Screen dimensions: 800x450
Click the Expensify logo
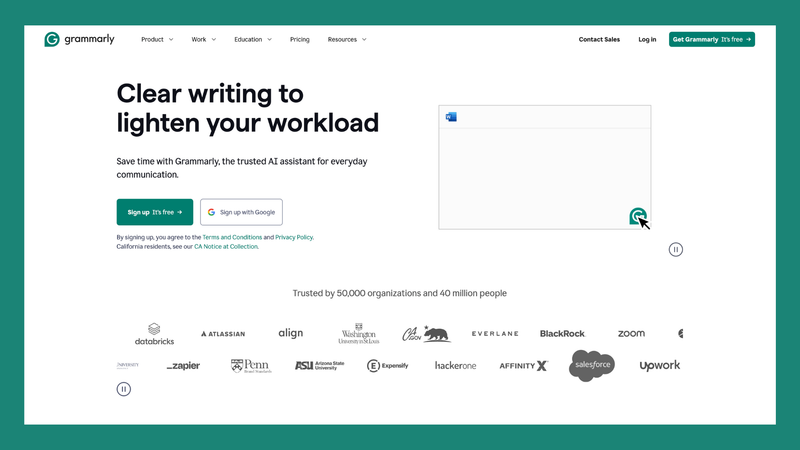point(388,366)
